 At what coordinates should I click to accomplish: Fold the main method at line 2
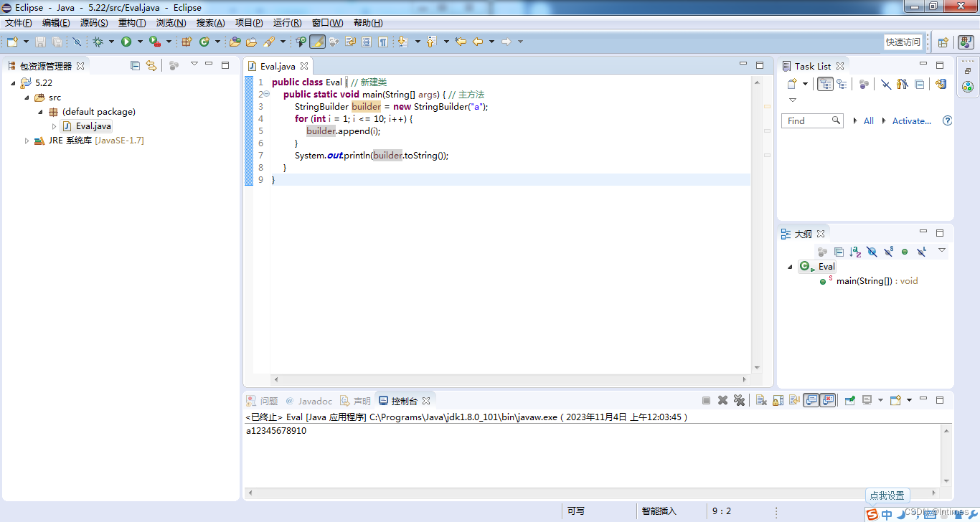click(266, 94)
